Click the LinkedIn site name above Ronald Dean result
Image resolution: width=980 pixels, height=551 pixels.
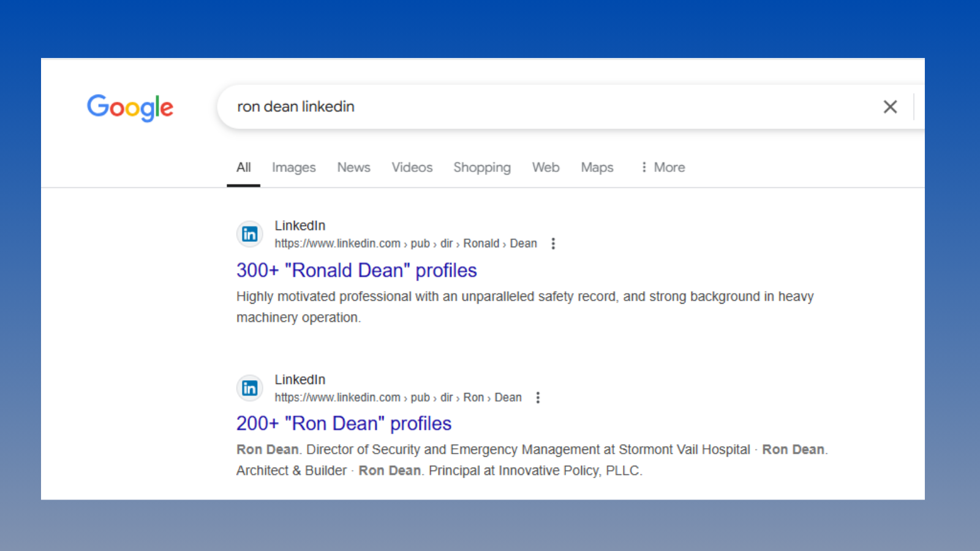[300, 225]
